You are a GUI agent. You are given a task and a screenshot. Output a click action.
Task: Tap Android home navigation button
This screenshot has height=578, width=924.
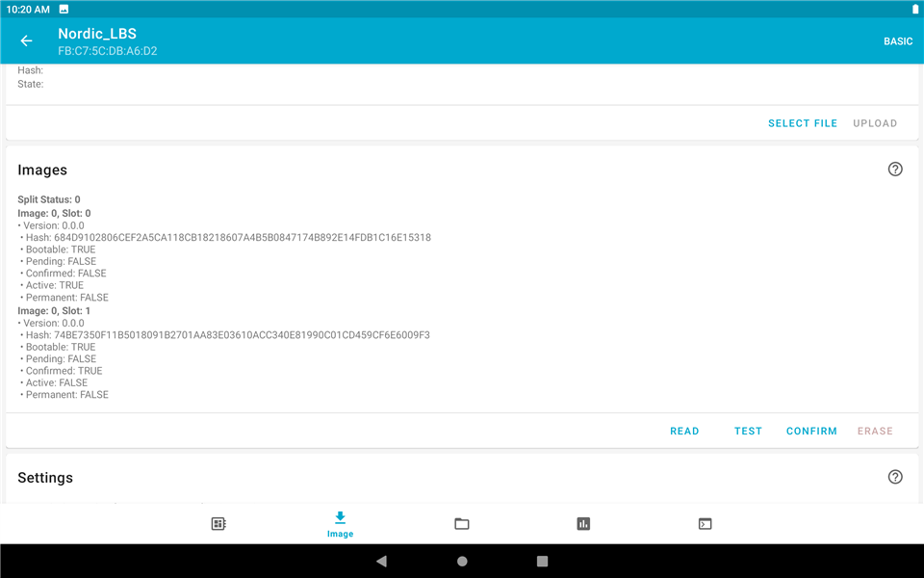point(462,561)
